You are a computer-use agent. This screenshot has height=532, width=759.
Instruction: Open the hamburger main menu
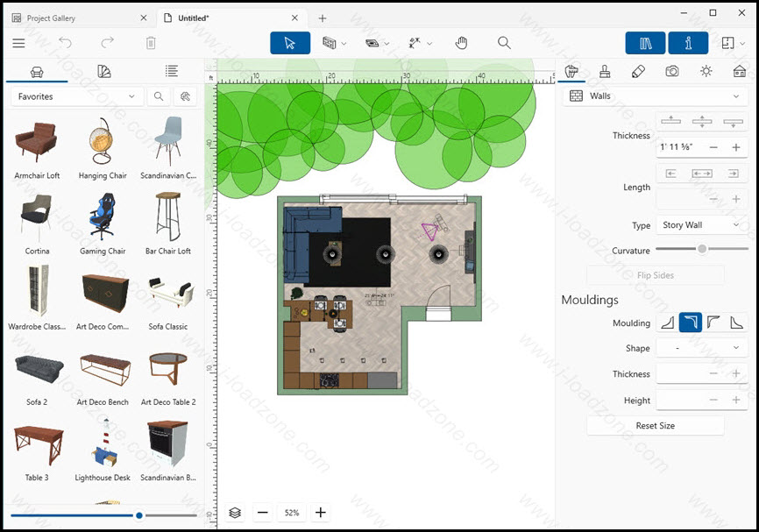click(18, 43)
